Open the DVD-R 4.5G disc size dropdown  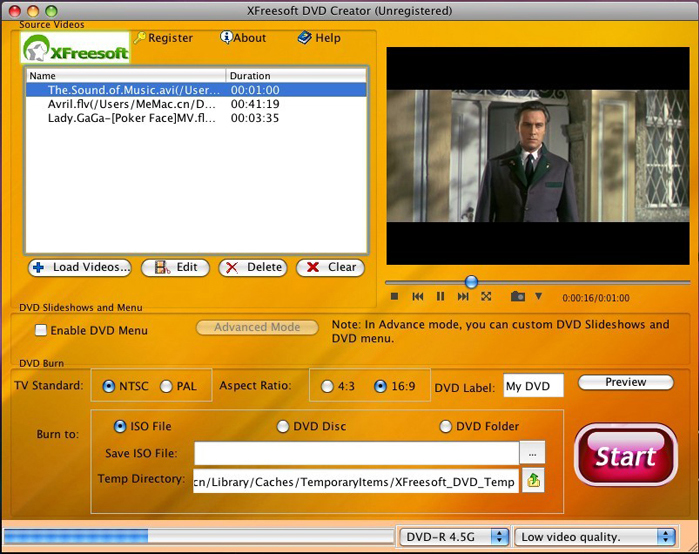coord(455,537)
